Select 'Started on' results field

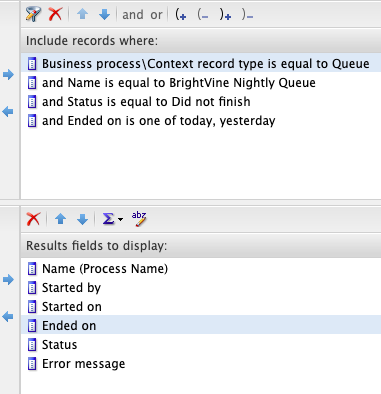pyautogui.click(x=201, y=306)
